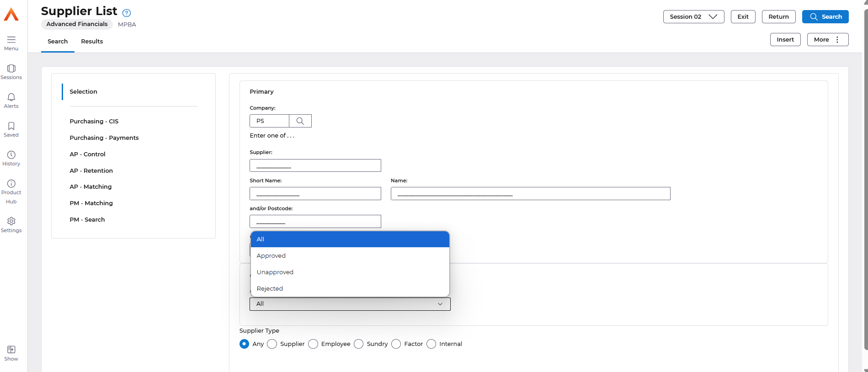Open Purchasing - Payments section

pos(104,138)
